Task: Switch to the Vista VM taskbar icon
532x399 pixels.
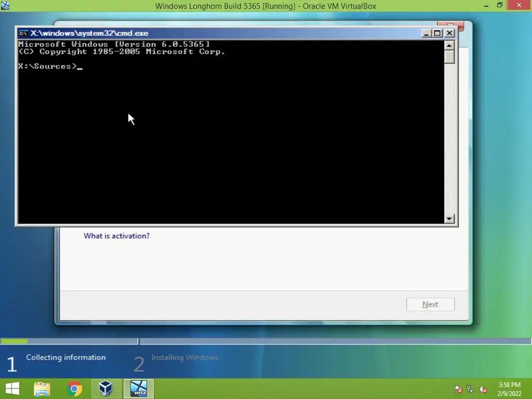Action: [139, 389]
